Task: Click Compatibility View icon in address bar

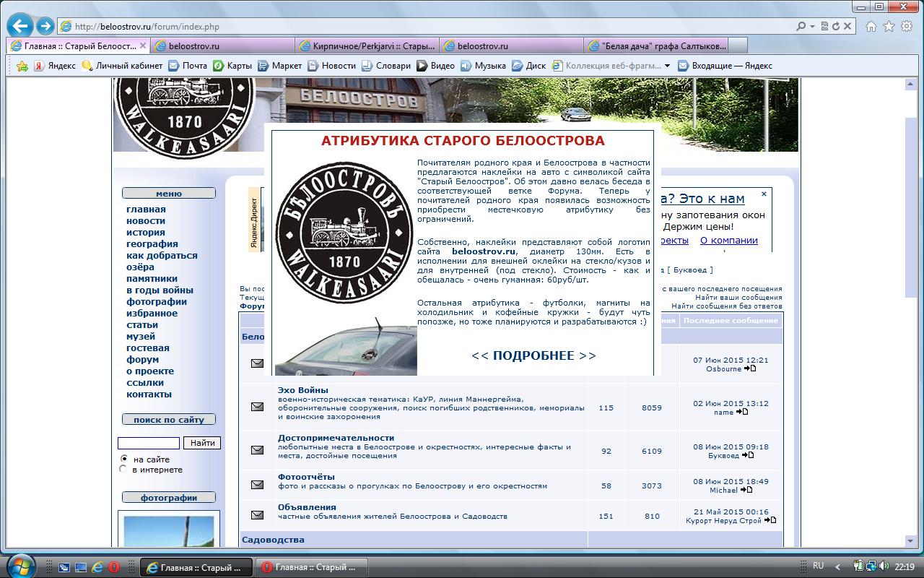Action: (824, 27)
